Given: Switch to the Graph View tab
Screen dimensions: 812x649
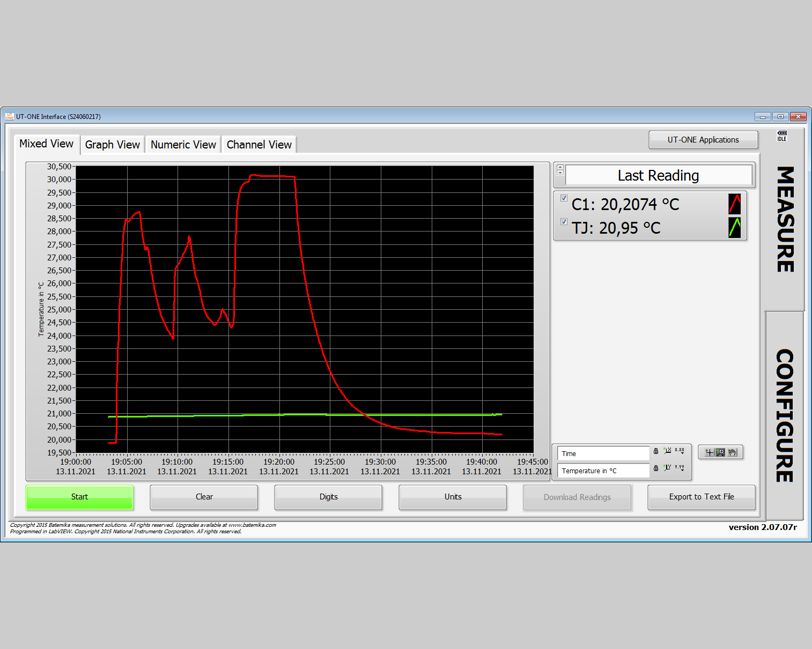Looking at the screenshot, I should (112, 144).
